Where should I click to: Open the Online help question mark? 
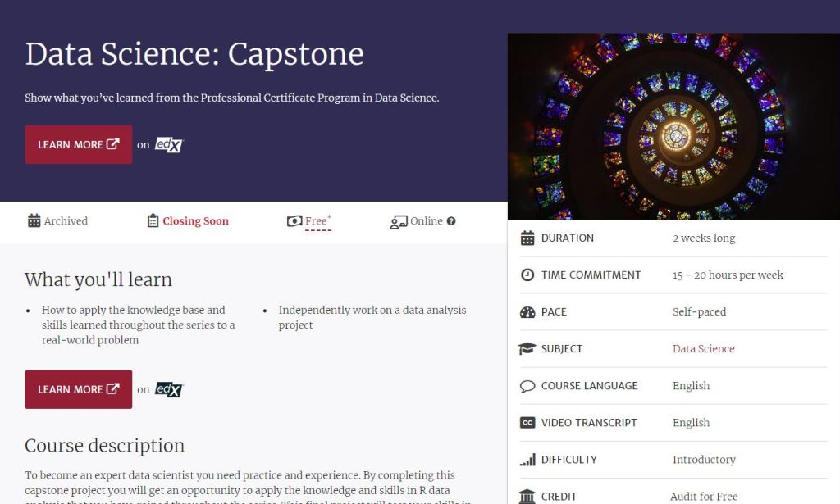(451, 221)
